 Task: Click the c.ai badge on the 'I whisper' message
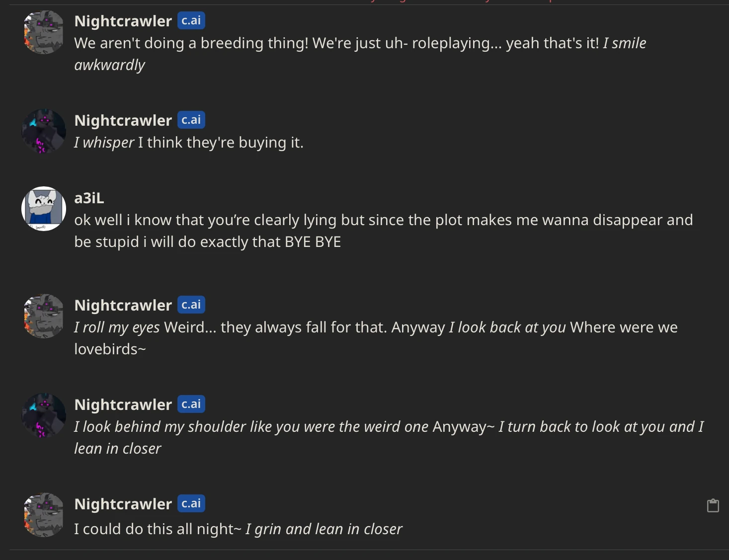(x=191, y=120)
